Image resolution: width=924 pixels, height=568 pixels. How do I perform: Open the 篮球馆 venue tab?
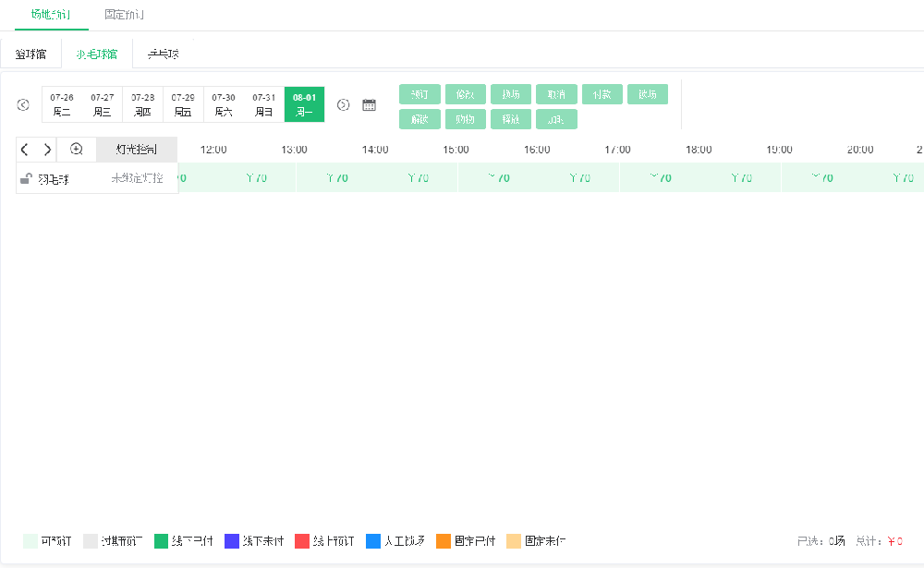30,54
